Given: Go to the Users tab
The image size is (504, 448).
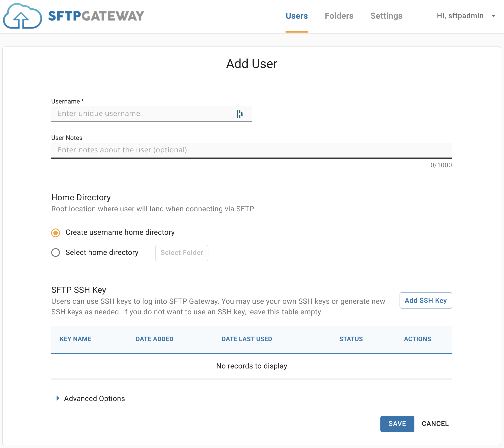Looking at the screenshot, I should (x=296, y=16).
